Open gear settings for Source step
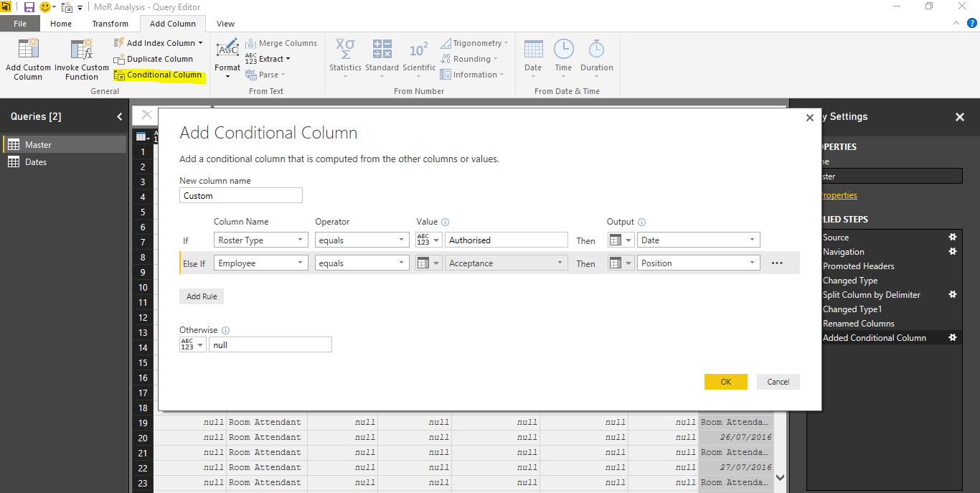 tap(953, 237)
